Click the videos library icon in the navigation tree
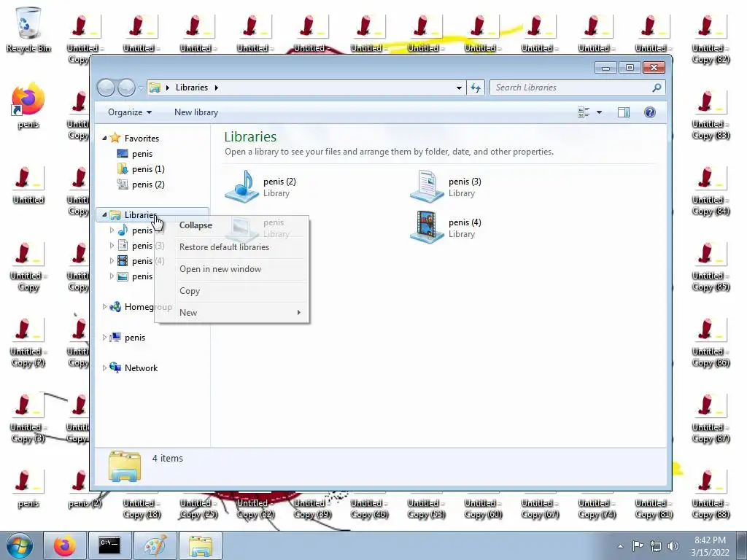This screenshot has height=560, width=747. click(x=123, y=261)
